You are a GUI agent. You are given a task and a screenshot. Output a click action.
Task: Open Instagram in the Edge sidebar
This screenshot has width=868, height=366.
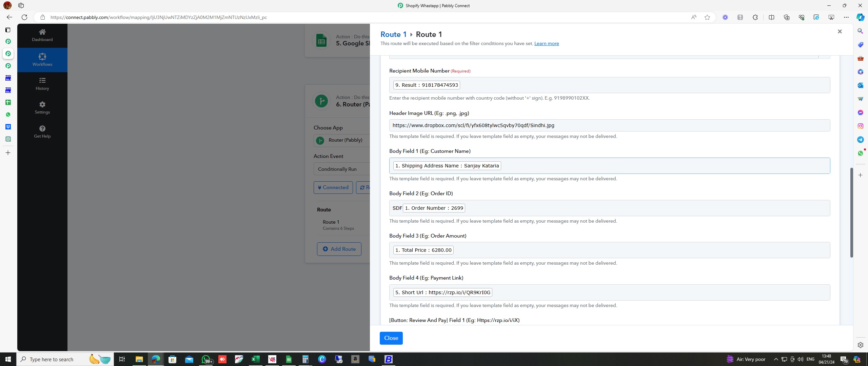(860, 126)
